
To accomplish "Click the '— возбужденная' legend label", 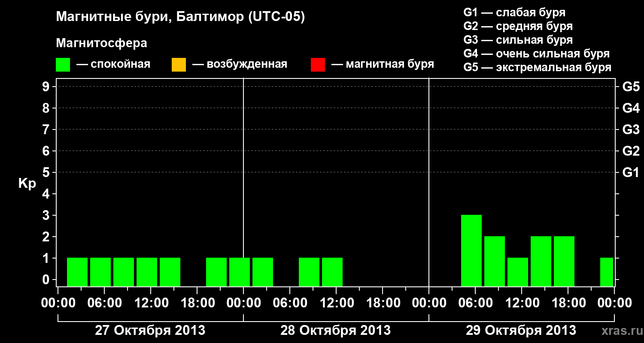I will click(x=240, y=64).
